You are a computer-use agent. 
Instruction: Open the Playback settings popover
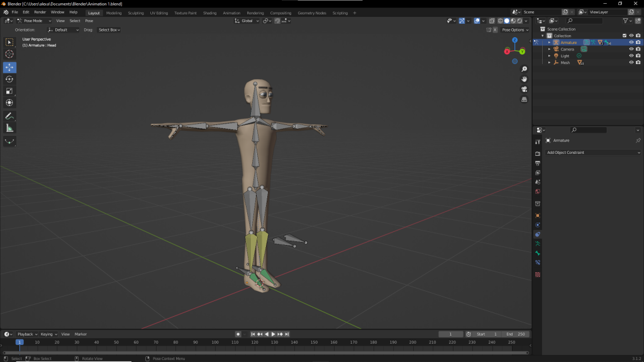[28, 334]
